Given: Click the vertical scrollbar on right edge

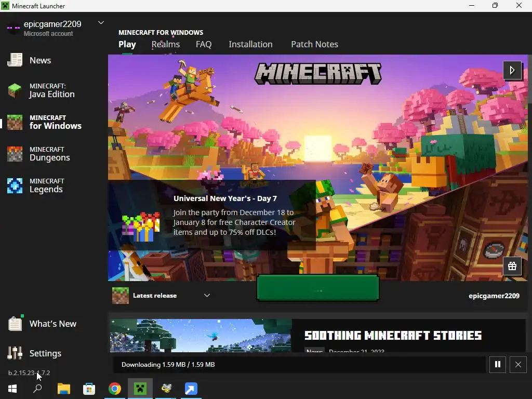Looking at the screenshot, I should tap(529, 79).
